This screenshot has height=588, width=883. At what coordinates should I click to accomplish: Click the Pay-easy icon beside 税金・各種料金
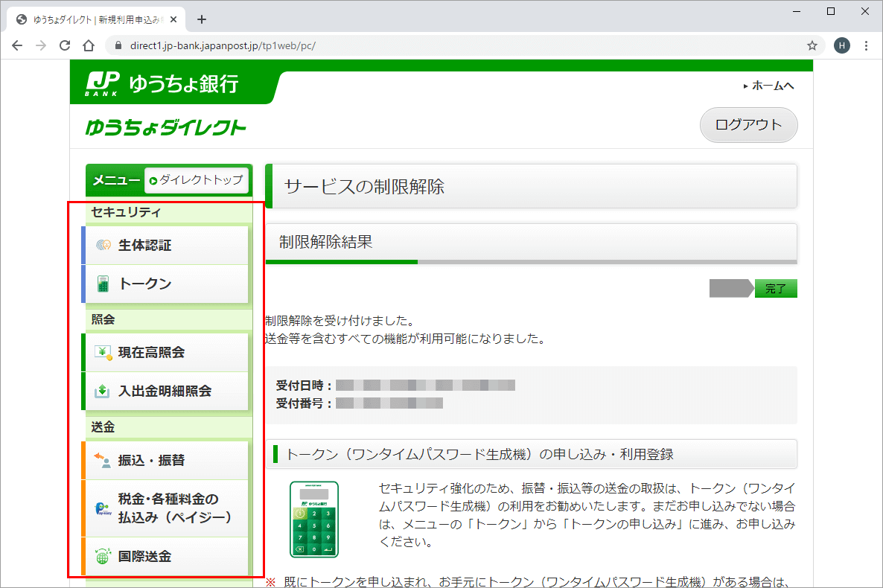[x=103, y=508]
